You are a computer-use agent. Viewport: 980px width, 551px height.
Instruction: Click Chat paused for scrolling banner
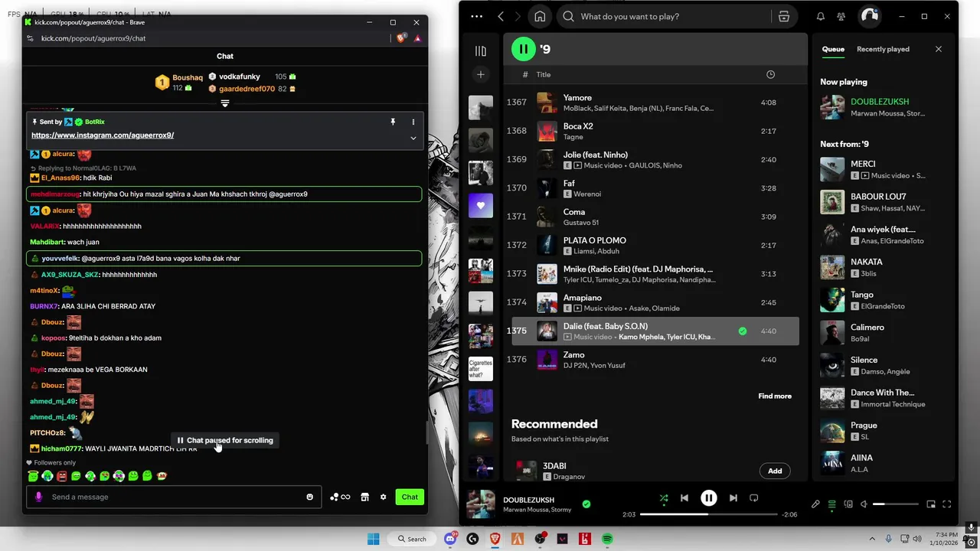click(x=224, y=440)
